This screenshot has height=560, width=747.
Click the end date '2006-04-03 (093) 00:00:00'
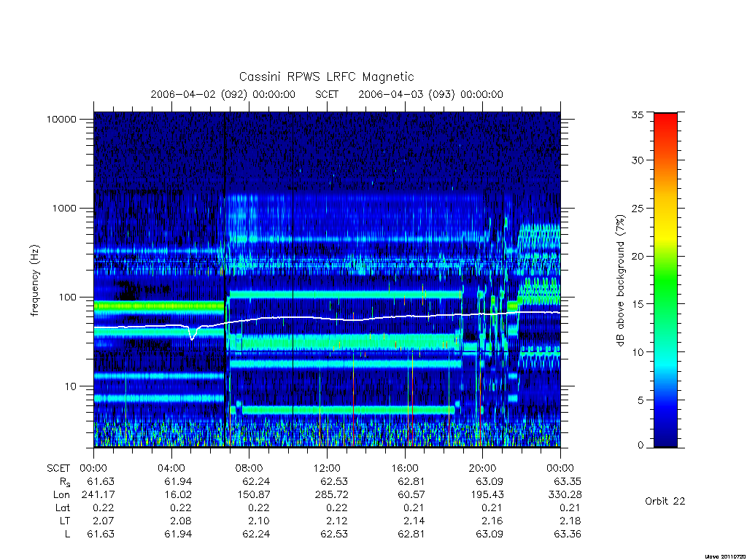pyautogui.click(x=430, y=94)
